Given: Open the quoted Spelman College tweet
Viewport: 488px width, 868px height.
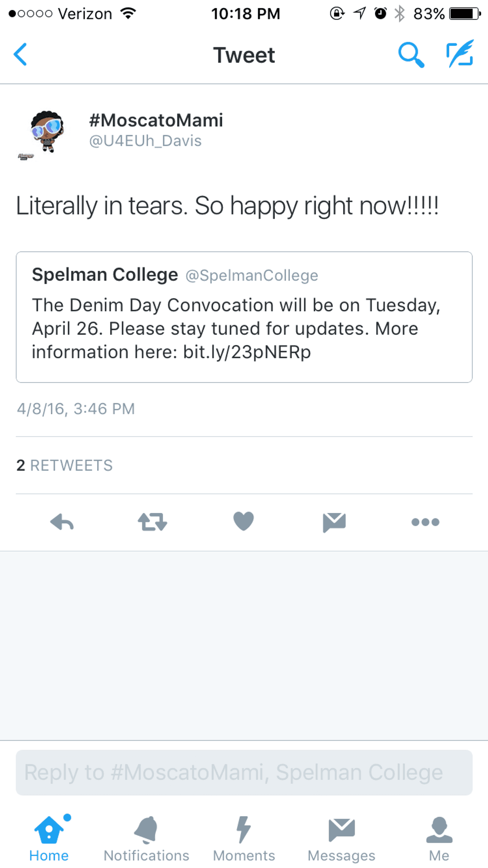Looking at the screenshot, I should (x=244, y=317).
